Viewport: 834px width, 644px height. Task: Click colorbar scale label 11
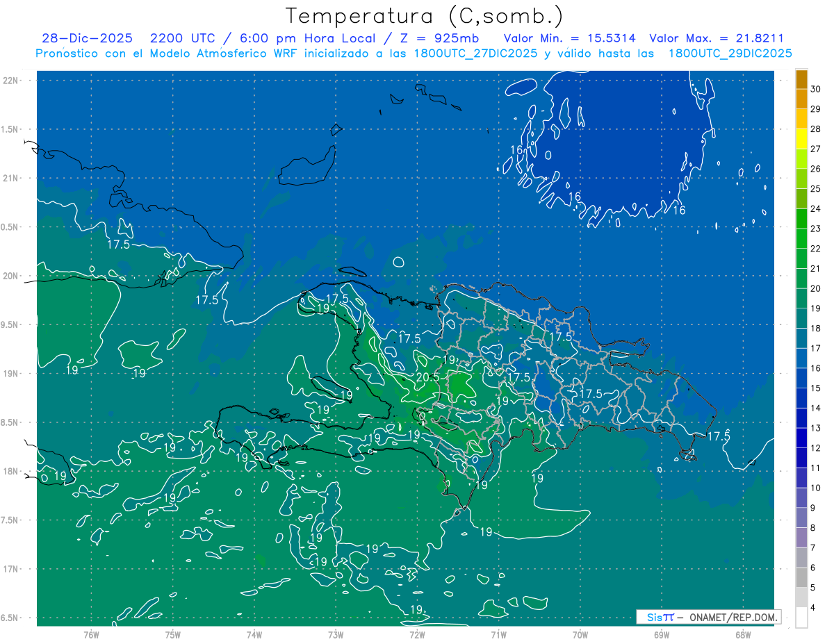click(816, 468)
